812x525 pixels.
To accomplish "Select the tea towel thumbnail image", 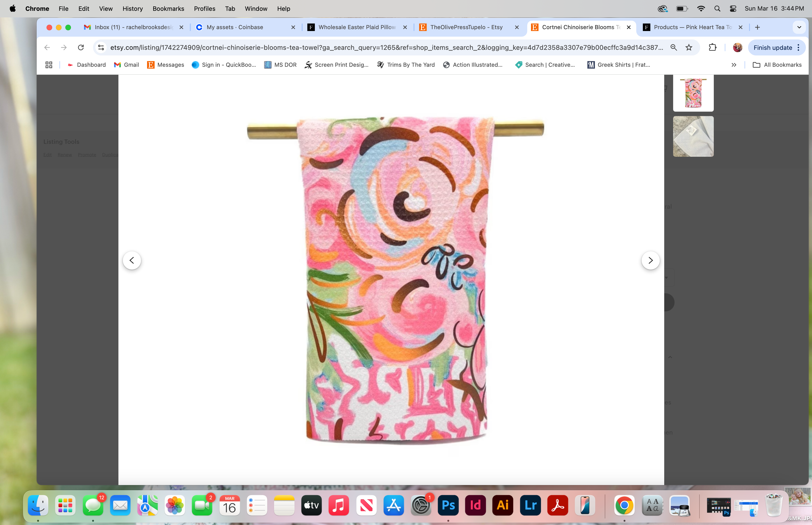I will coord(693,93).
